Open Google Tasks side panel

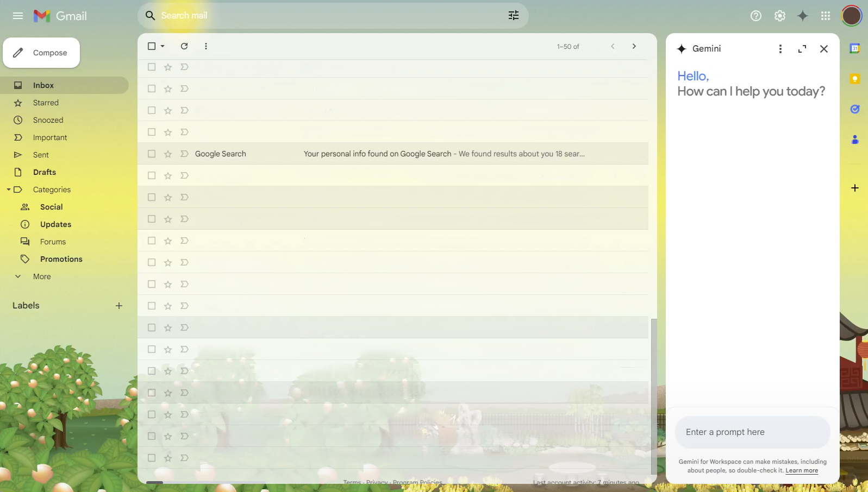point(855,109)
